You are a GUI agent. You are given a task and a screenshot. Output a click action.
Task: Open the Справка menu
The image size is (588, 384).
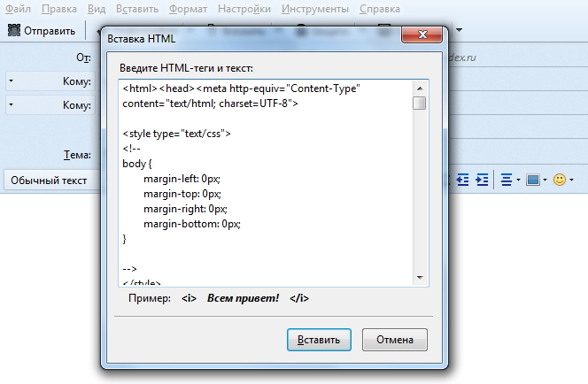point(380,9)
